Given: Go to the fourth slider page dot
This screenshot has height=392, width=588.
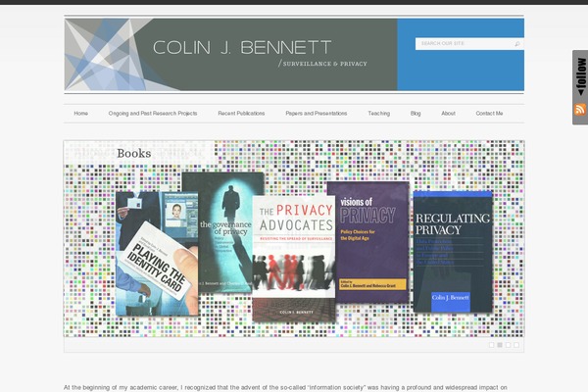Looking at the screenshot, I should tap(516, 345).
